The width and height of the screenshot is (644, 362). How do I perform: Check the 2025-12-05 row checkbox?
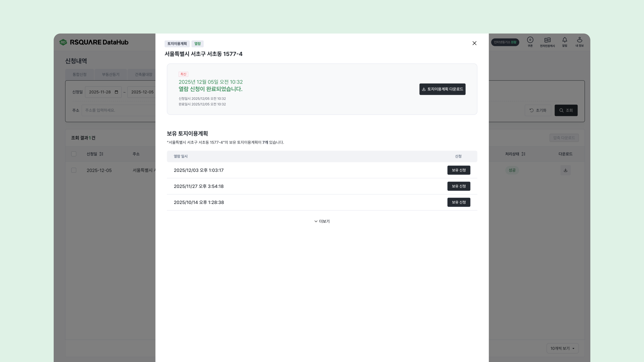pos(74,170)
